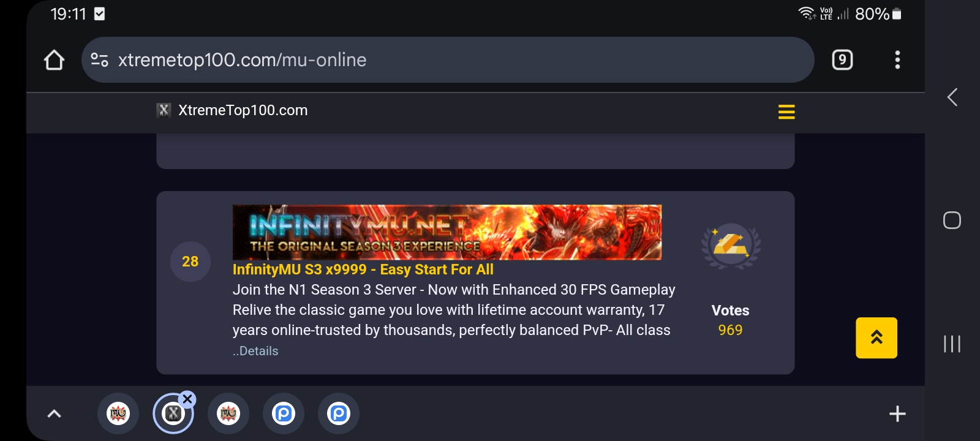Switch to last blue P tab
This screenshot has width=980, height=441.
point(339,413)
